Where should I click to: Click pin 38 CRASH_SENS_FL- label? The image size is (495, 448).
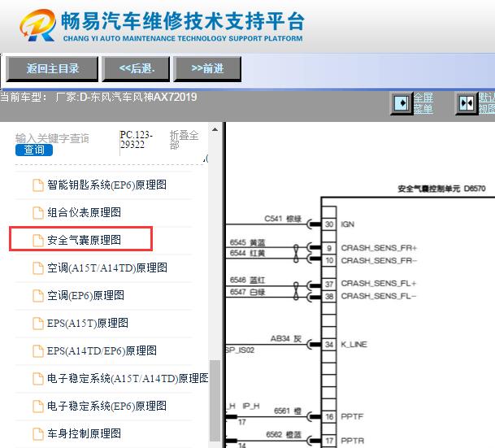pyautogui.click(x=379, y=296)
